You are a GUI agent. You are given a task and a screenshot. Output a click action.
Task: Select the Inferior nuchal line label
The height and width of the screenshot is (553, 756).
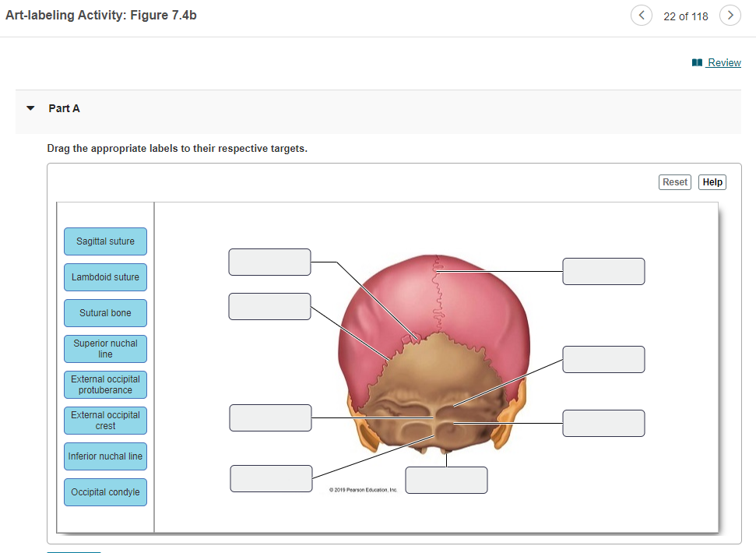point(105,456)
